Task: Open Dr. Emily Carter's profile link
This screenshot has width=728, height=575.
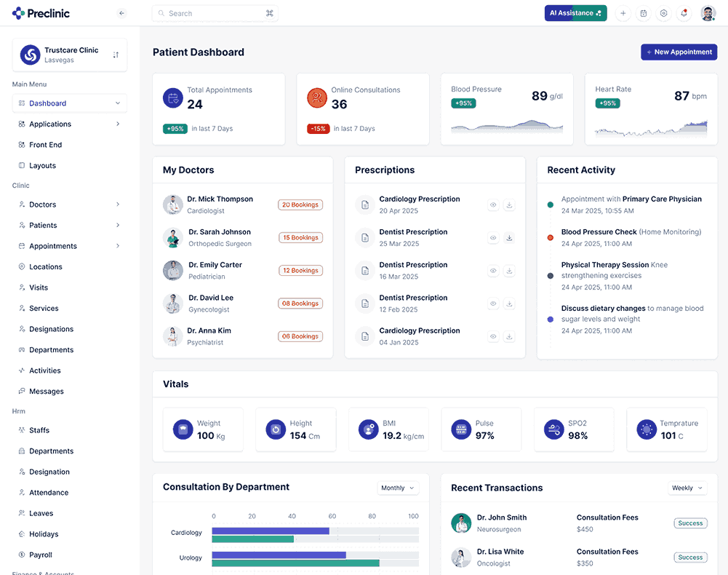Action: [x=215, y=265]
